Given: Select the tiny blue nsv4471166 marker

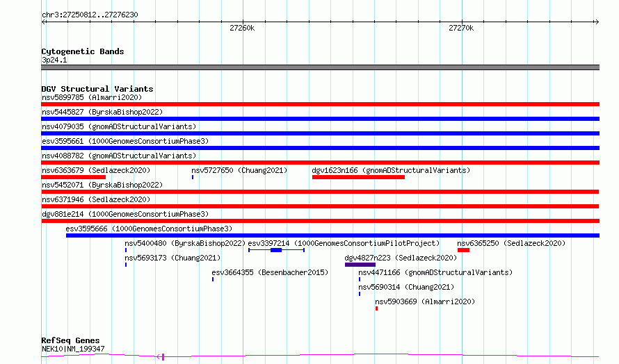Looking at the screenshot, I should (360, 279).
